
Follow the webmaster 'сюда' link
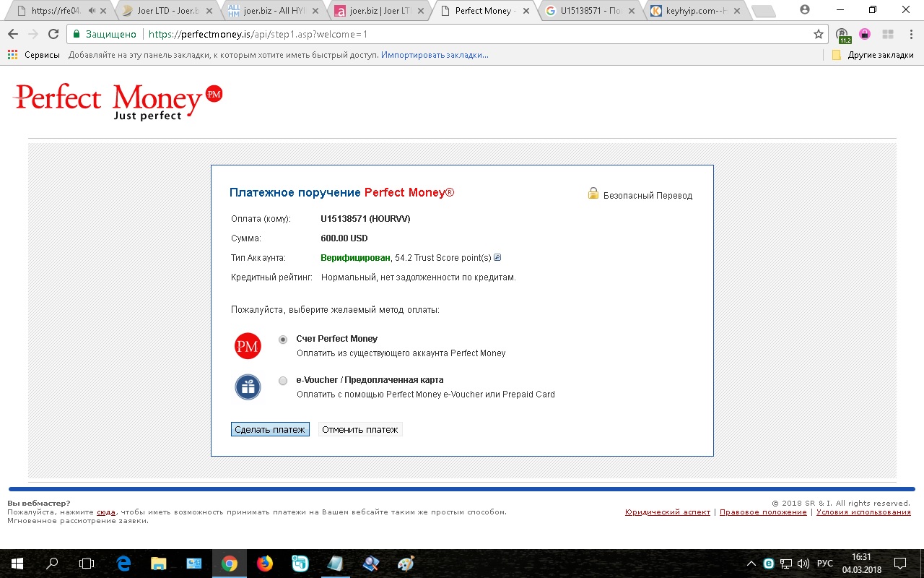click(106, 512)
